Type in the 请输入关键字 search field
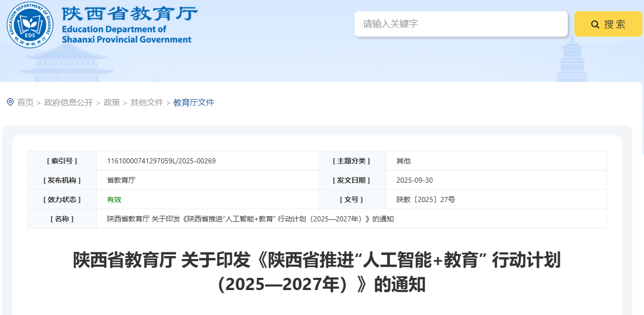 tap(461, 24)
